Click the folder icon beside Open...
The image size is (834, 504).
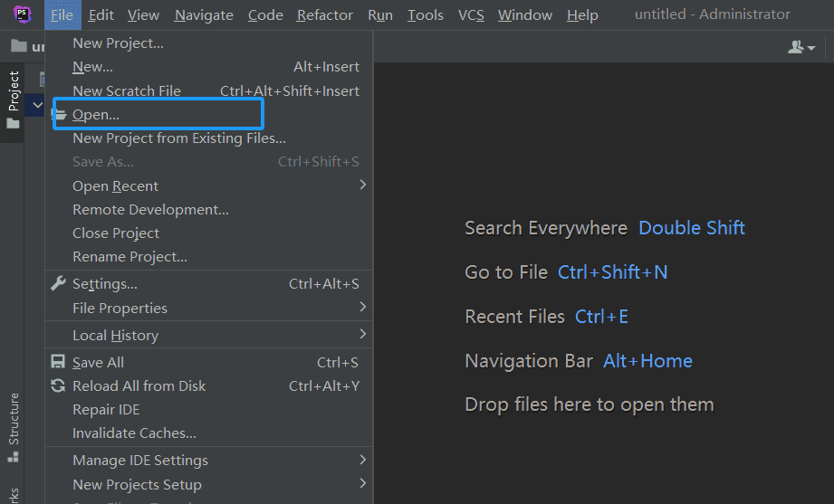[x=60, y=115]
